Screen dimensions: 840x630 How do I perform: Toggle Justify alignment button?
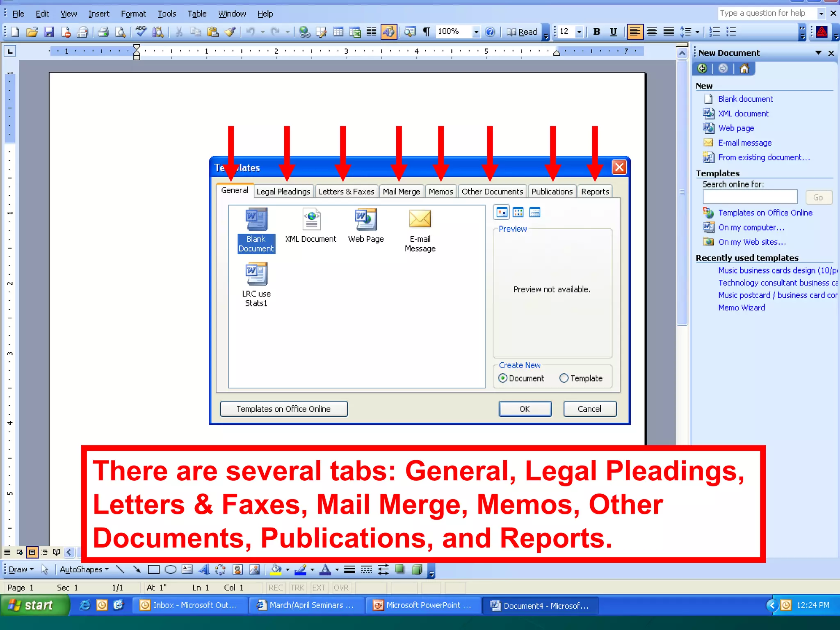tap(669, 32)
